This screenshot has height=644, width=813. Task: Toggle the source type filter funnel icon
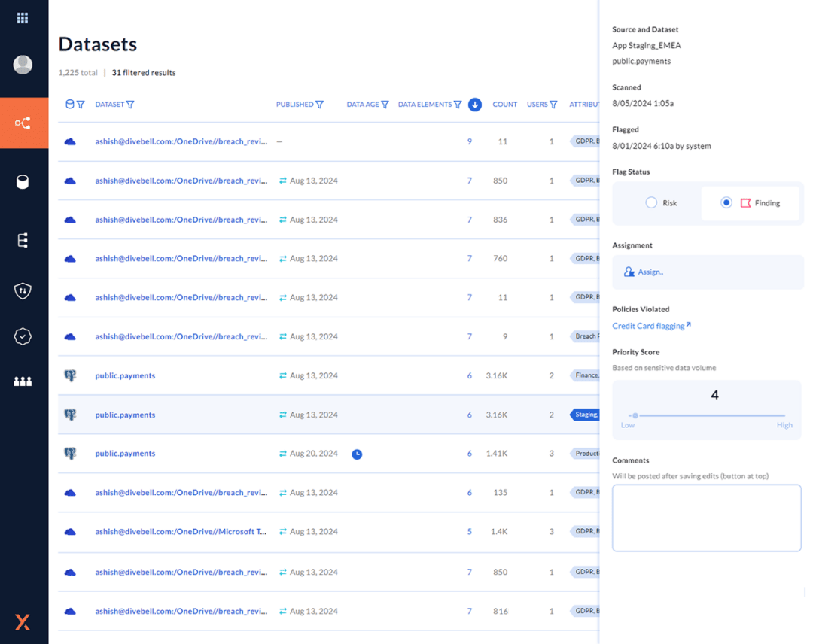tap(81, 105)
